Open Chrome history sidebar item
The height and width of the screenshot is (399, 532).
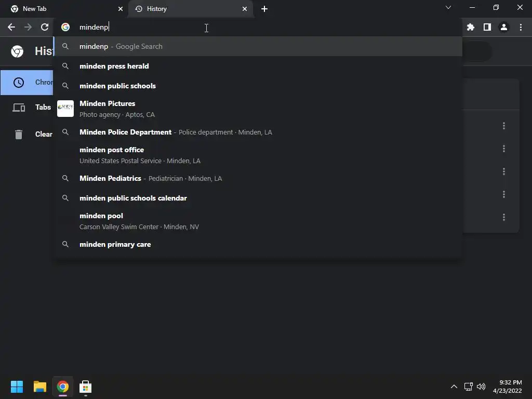(27, 83)
